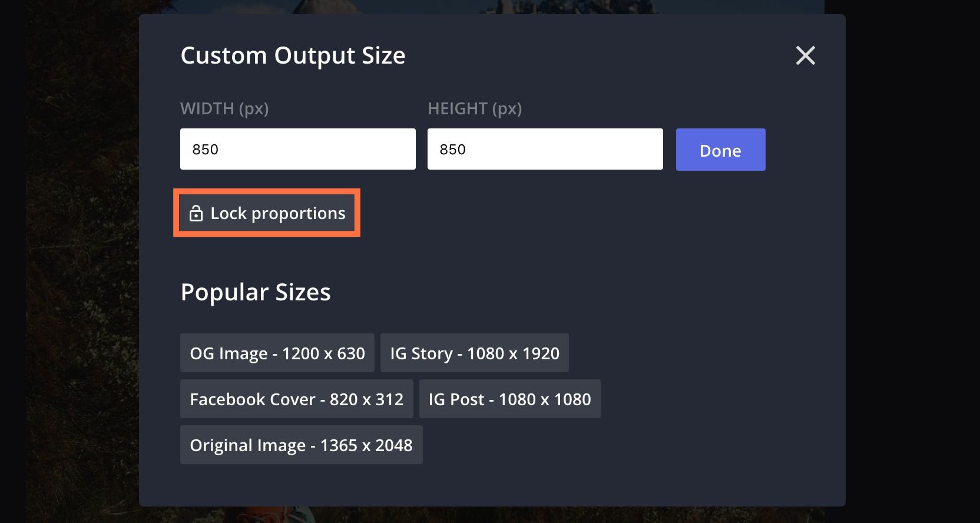Select OG Image 1200 x 630 preset
This screenshot has width=980, height=523.
point(277,353)
